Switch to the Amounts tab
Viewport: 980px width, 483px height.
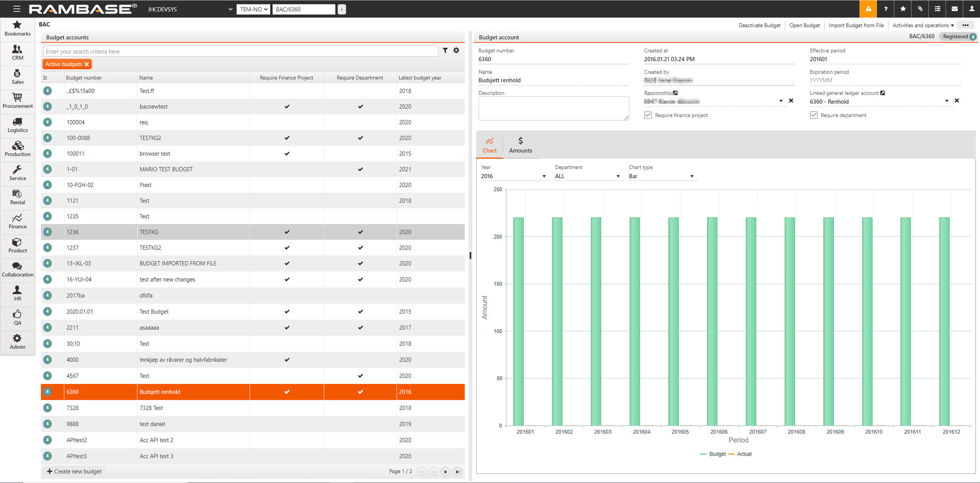520,145
